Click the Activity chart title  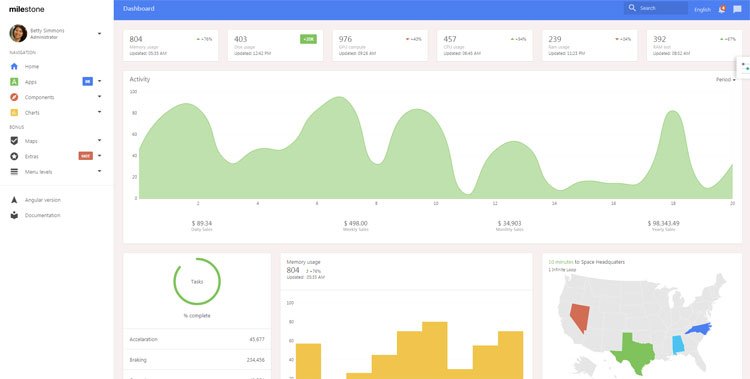click(x=140, y=79)
